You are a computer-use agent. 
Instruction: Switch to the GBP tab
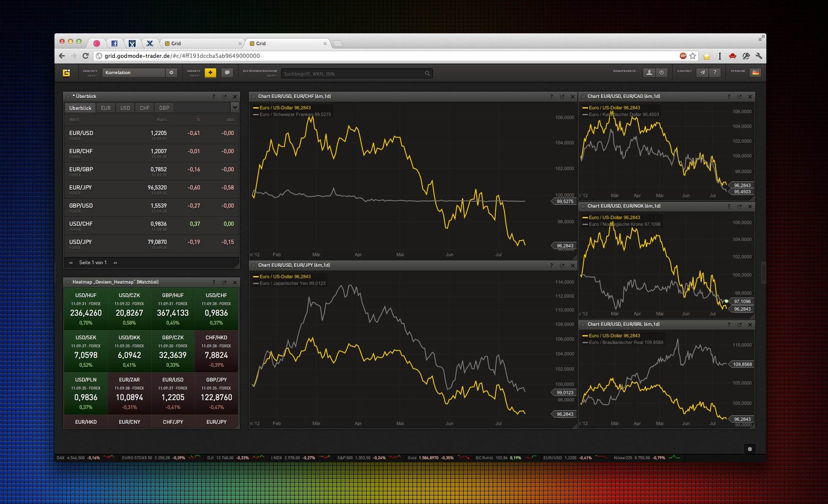click(164, 108)
